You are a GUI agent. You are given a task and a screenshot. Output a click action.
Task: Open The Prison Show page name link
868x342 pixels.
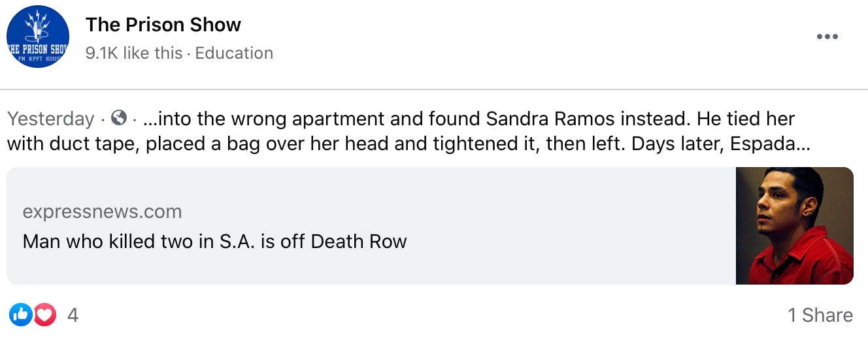click(x=163, y=25)
